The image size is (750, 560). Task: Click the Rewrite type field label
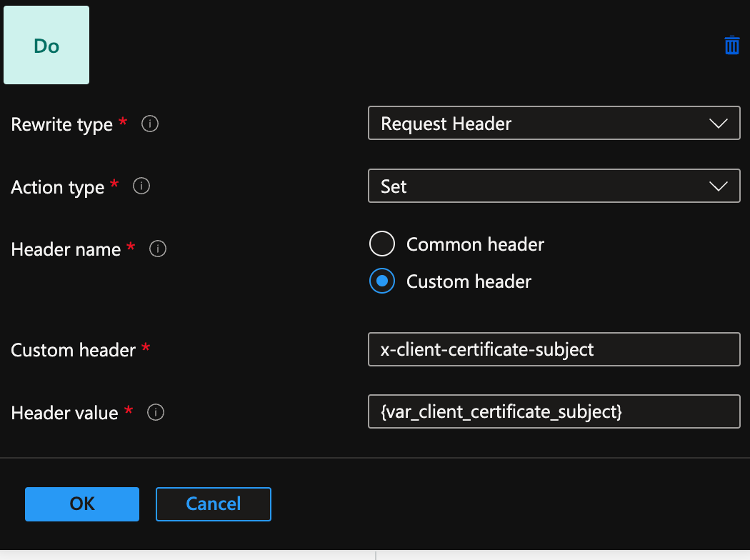click(62, 124)
